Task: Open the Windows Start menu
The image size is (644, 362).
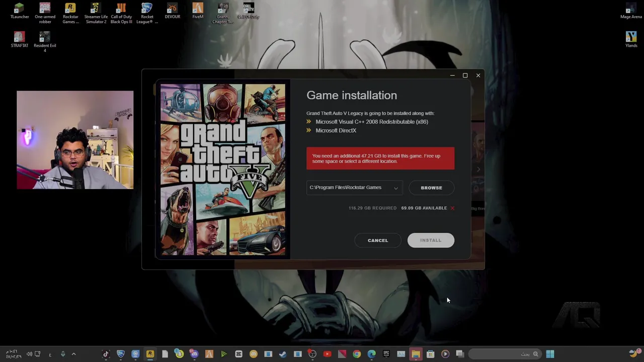Action: (550, 354)
